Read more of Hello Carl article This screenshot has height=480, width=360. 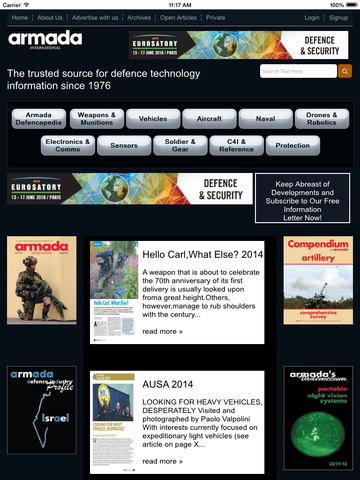162,331
